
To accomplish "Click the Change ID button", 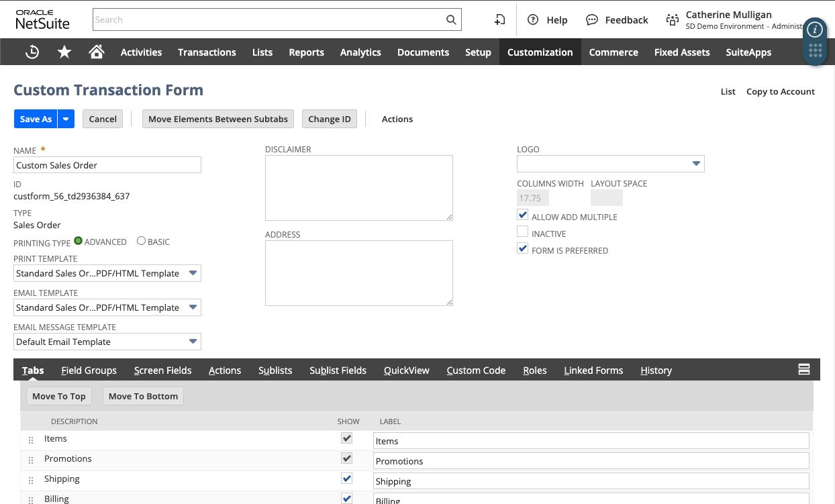I will [330, 119].
